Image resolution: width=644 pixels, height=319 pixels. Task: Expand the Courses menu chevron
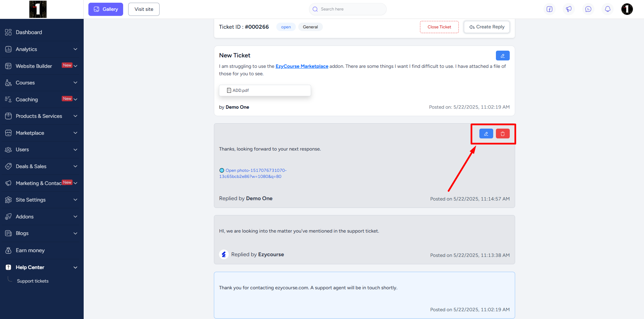75,83
